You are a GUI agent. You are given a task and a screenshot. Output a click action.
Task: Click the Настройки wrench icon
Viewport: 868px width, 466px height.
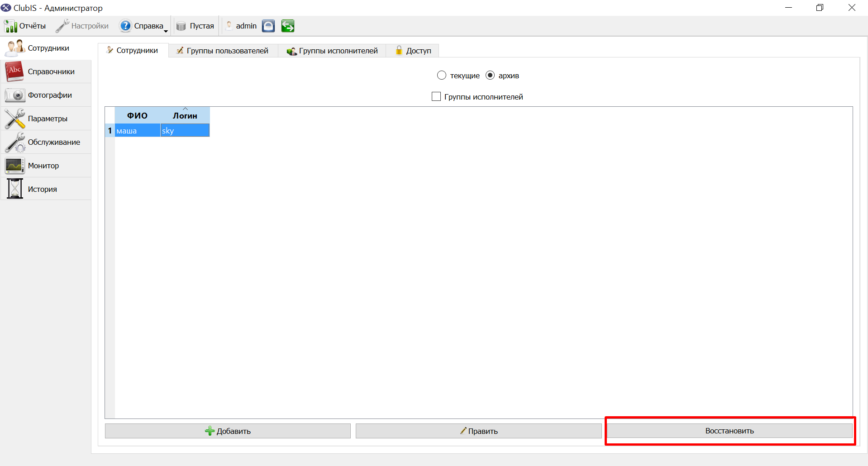[x=62, y=26]
